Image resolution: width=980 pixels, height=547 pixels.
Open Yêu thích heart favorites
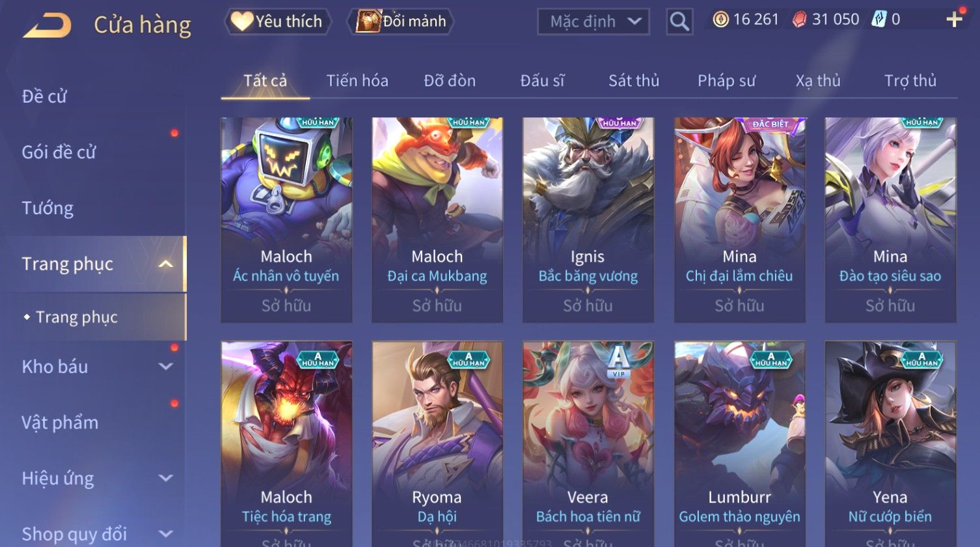278,21
